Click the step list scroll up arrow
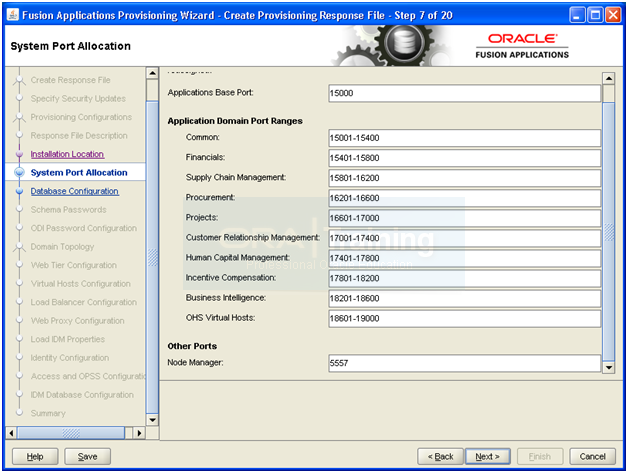This screenshot has height=473, width=628. [x=152, y=73]
